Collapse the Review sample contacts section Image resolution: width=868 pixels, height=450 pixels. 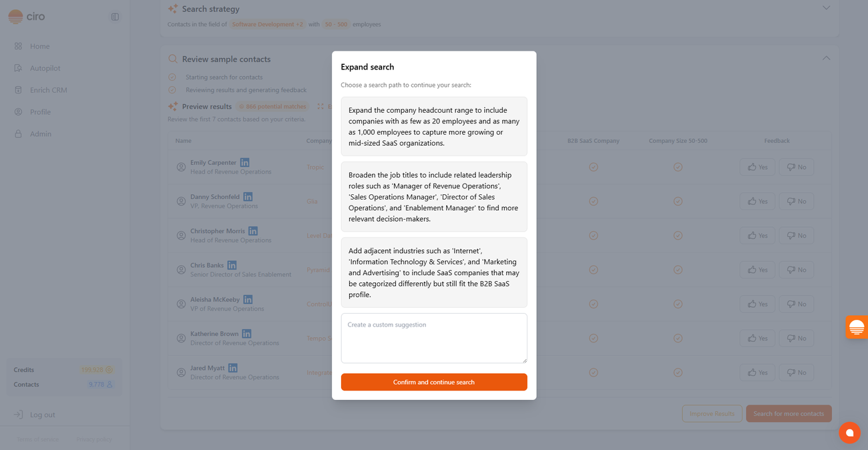point(826,58)
